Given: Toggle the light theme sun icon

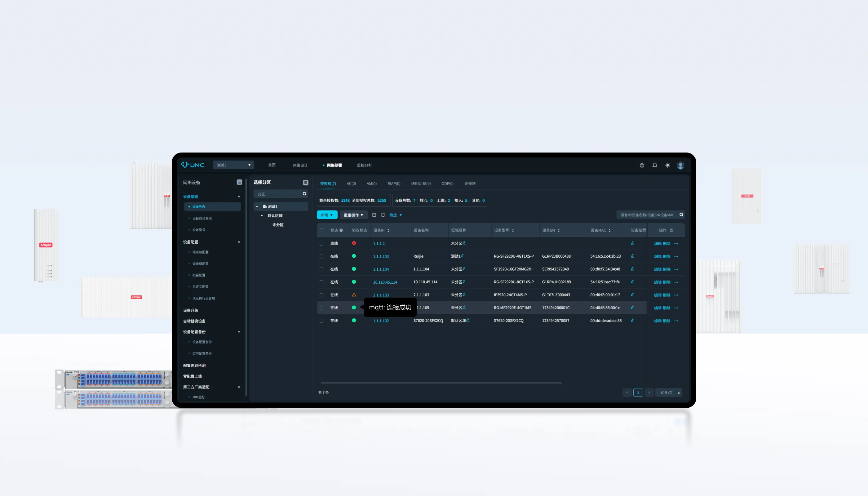Looking at the screenshot, I should [667, 165].
